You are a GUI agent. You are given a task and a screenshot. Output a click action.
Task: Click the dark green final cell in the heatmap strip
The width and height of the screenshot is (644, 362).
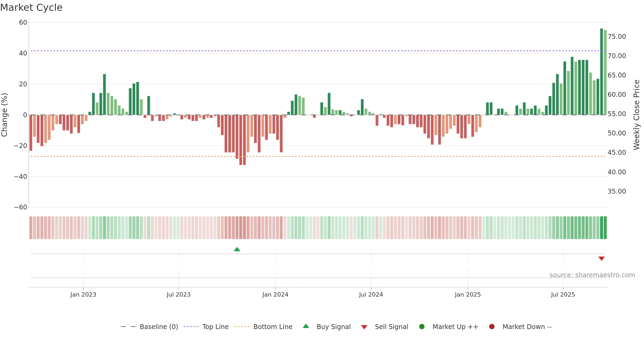point(605,228)
